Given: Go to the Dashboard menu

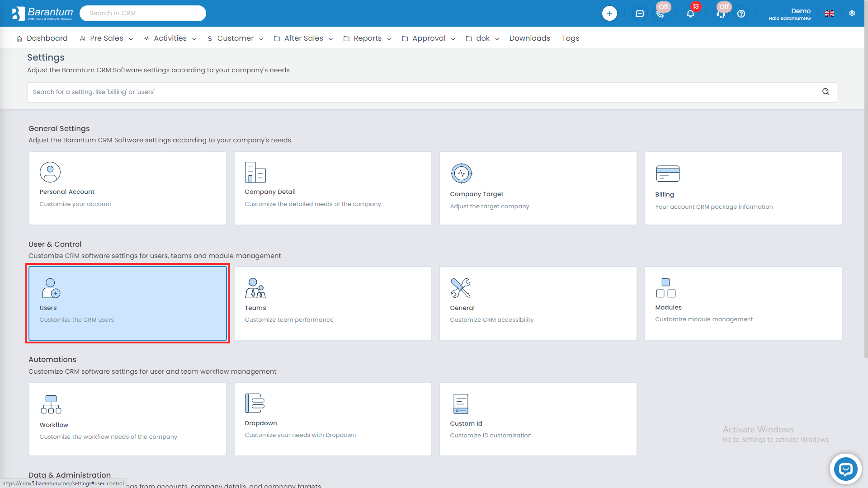Looking at the screenshot, I should pos(42,38).
